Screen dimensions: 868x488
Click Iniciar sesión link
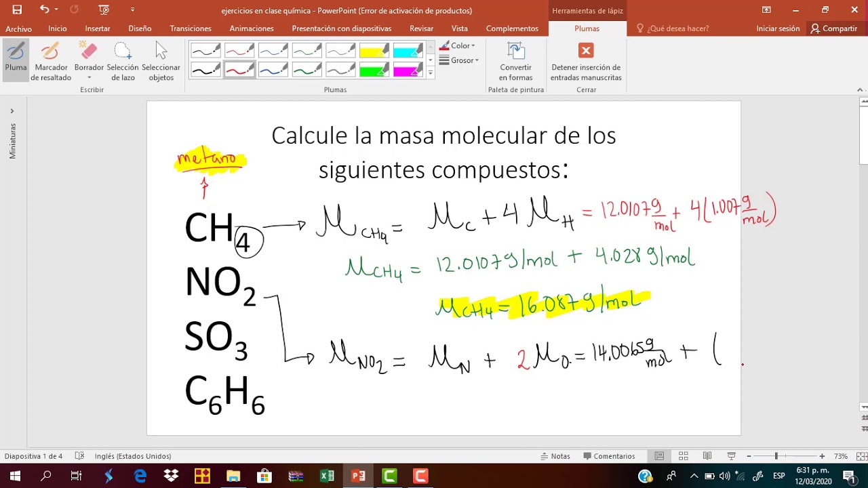(x=778, y=28)
